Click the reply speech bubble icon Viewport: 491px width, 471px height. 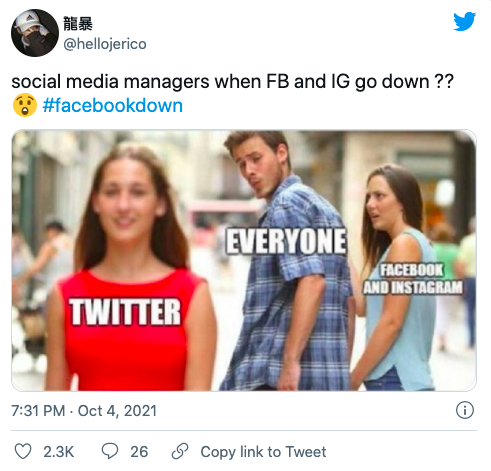click(110, 451)
